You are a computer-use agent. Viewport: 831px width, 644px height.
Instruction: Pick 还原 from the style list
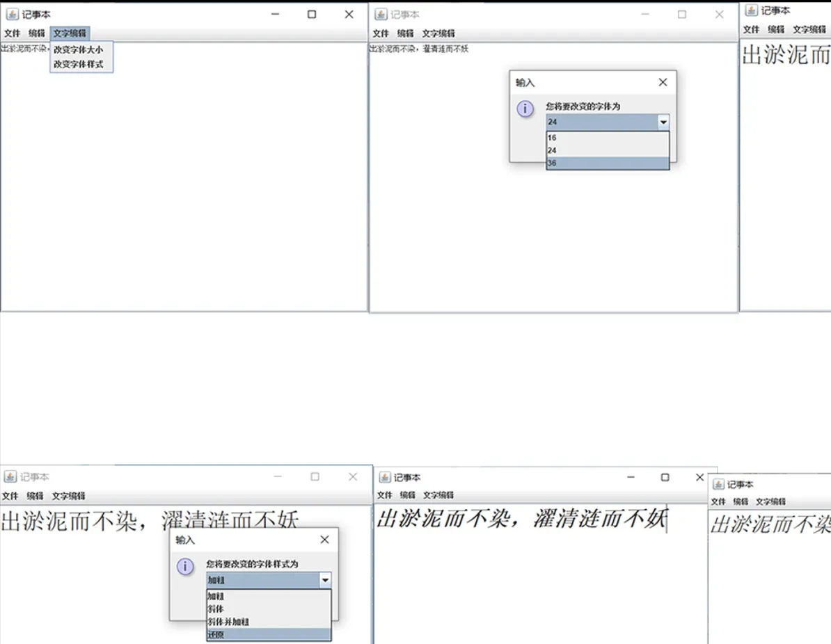[x=269, y=634]
